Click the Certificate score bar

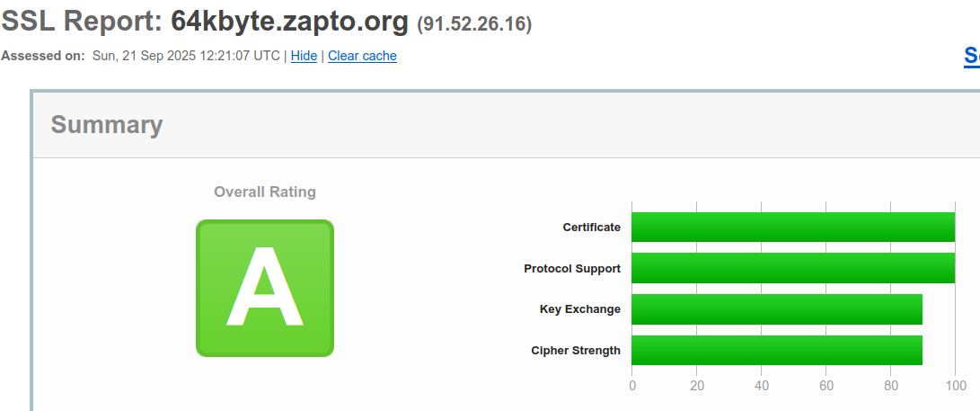(x=792, y=228)
